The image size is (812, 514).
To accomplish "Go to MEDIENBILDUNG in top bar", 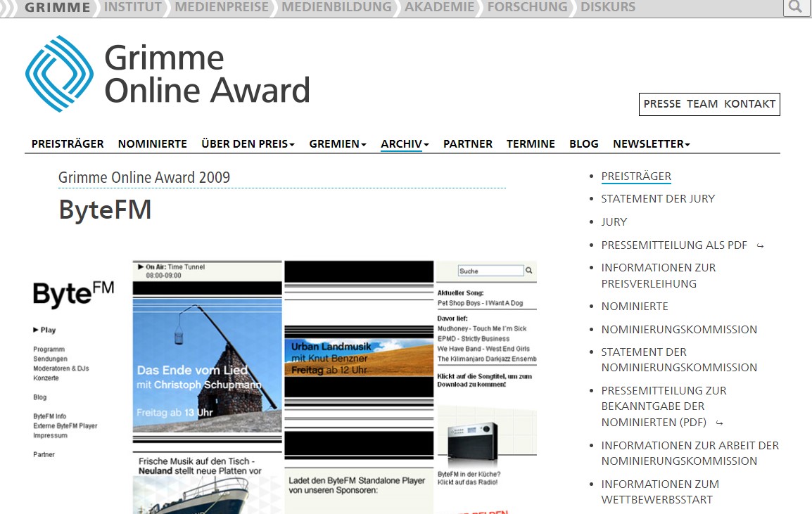I will point(336,7).
